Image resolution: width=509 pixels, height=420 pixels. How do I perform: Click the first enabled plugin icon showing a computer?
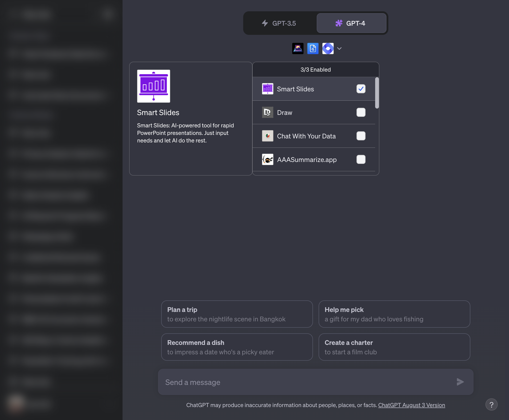[x=298, y=49]
